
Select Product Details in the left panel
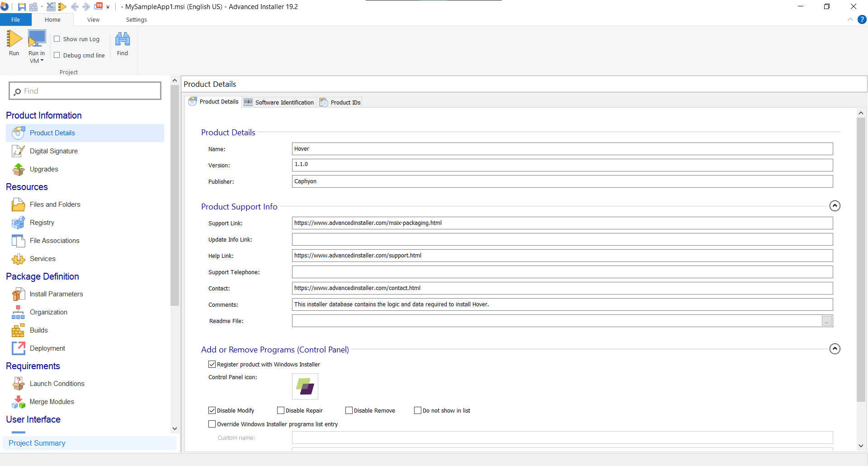[85, 133]
